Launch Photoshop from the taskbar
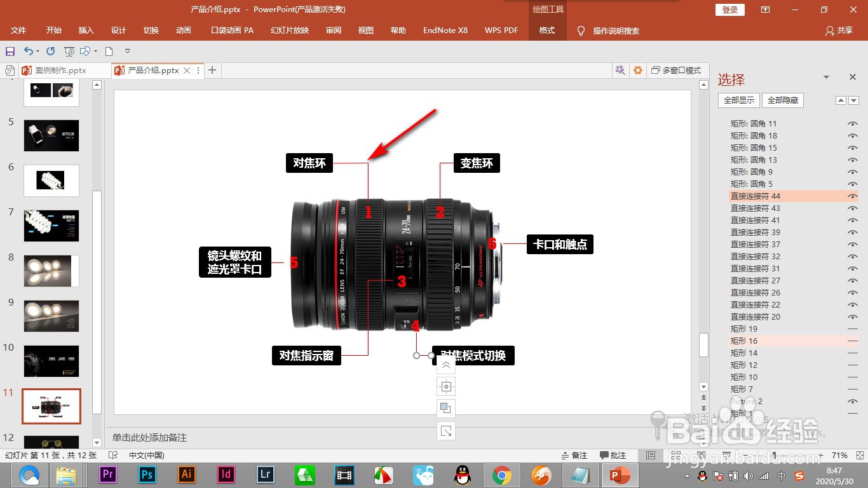Viewport: 868px width, 488px height. point(147,475)
